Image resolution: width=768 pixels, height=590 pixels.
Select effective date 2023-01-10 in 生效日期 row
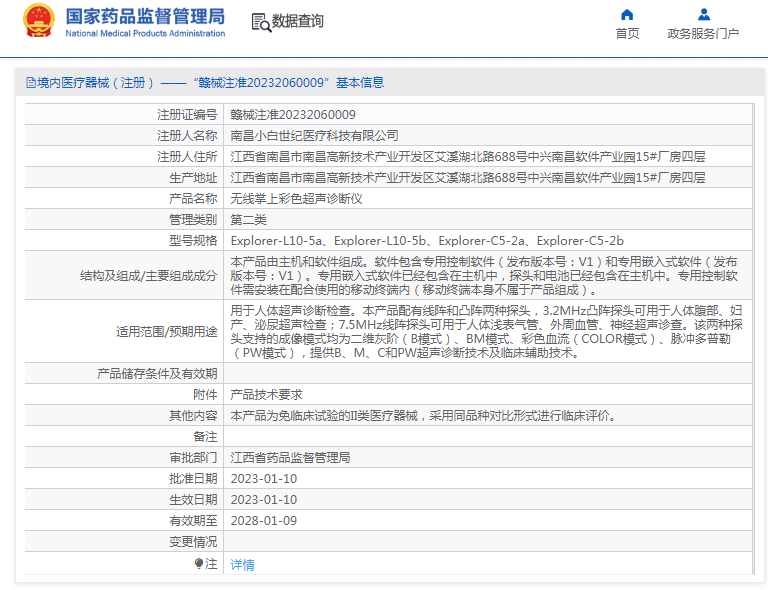point(264,500)
